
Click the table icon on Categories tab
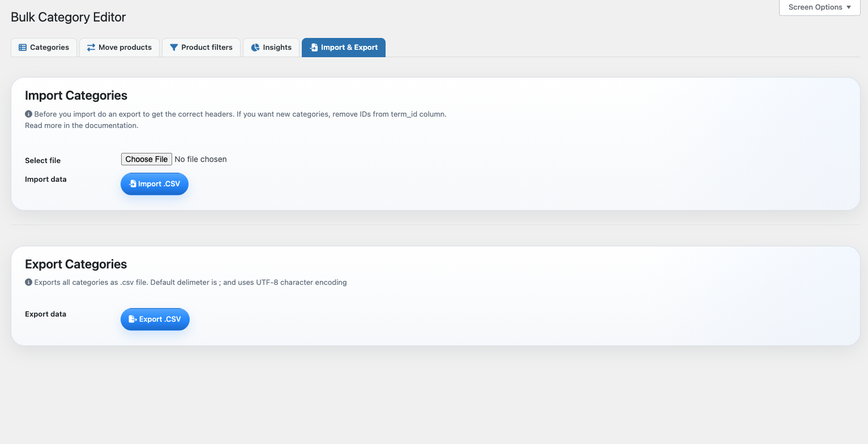pos(23,48)
